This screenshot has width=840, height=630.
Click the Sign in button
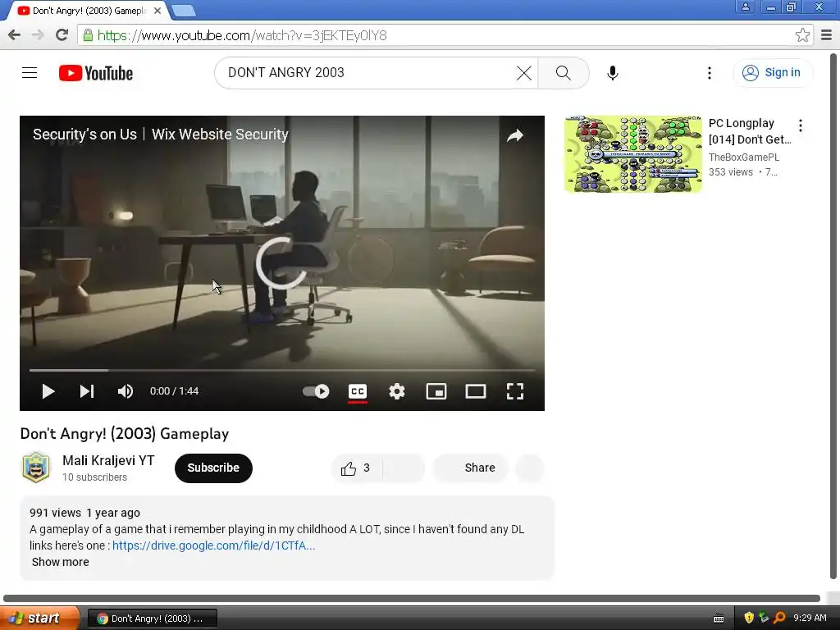point(773,73)
